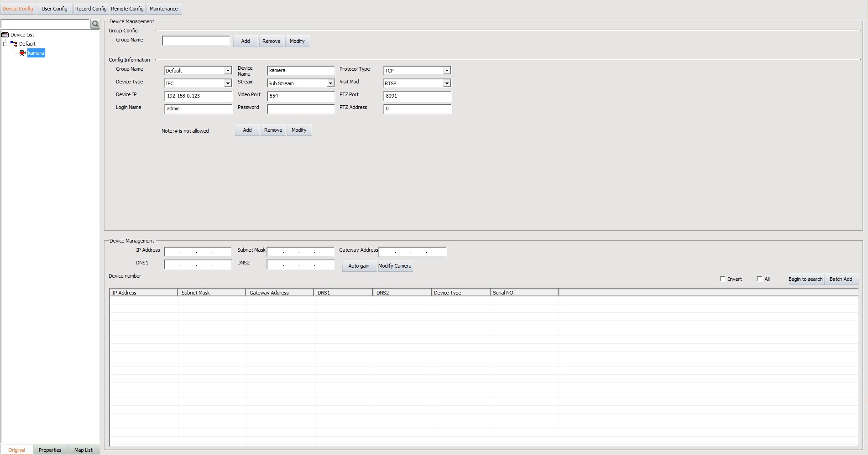Viewport: 868px width, 455px height.
Task: Click Add button below Config Information
Action: [247, 130]
